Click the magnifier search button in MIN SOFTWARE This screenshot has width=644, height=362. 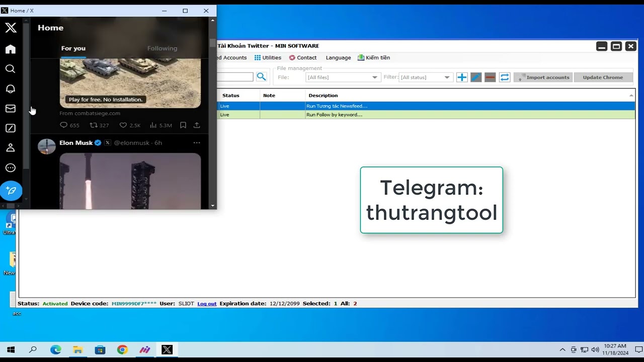(261, 76)
